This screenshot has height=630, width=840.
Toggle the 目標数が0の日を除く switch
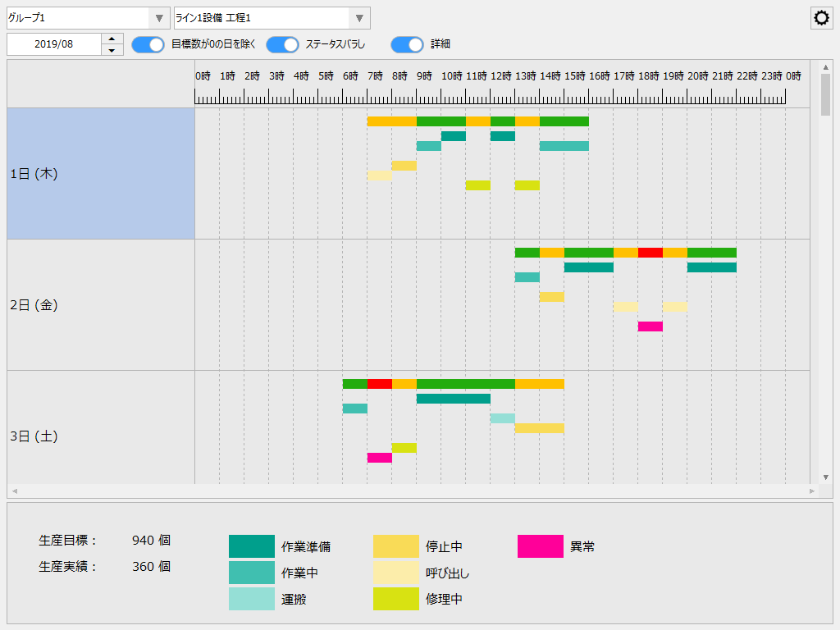pos(148,45)
